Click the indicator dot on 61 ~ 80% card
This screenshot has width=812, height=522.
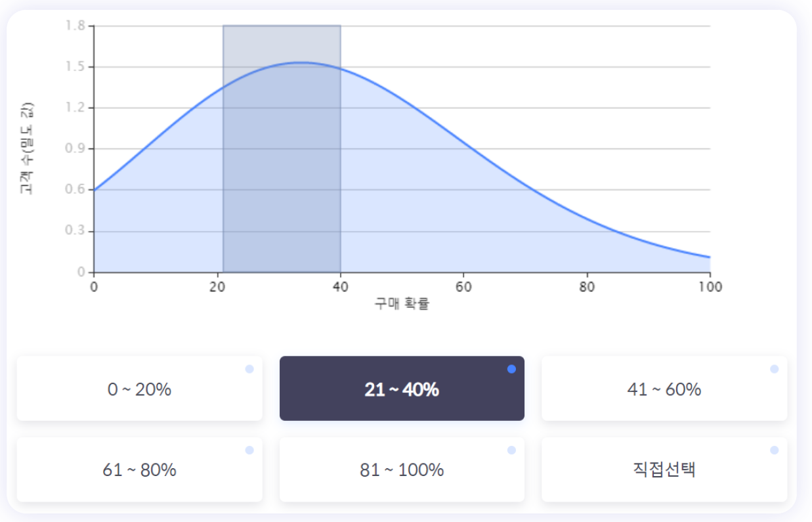(249, 450)
